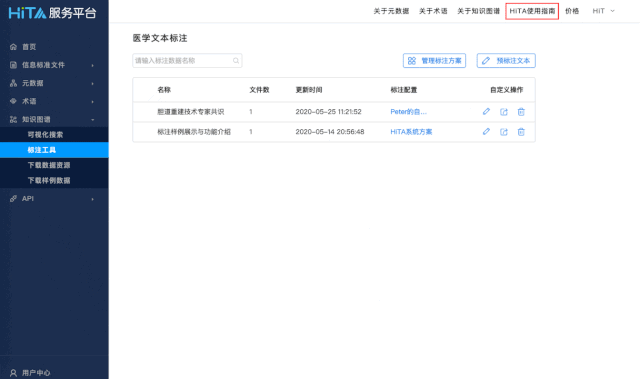Click the 胆道重建技术专家共识 name cell
Viewport: 640px width, 379px height.
click(x=191, y=112)
